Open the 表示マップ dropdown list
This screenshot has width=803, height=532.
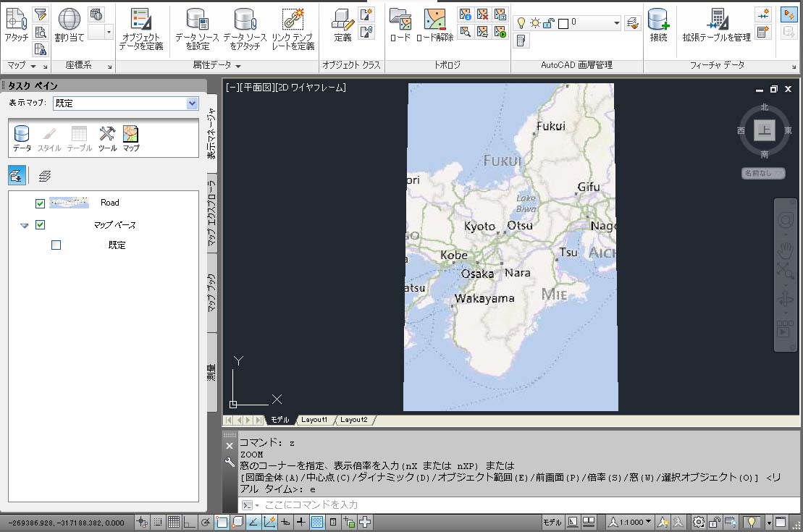click(192, 104)
